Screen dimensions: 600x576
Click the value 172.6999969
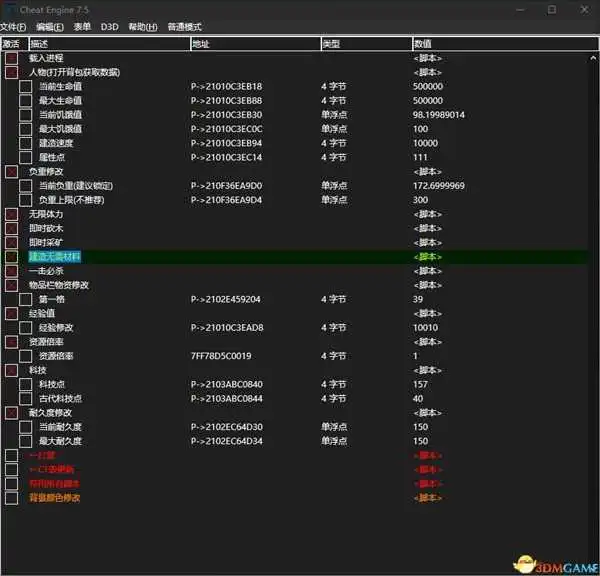(439, 186)
